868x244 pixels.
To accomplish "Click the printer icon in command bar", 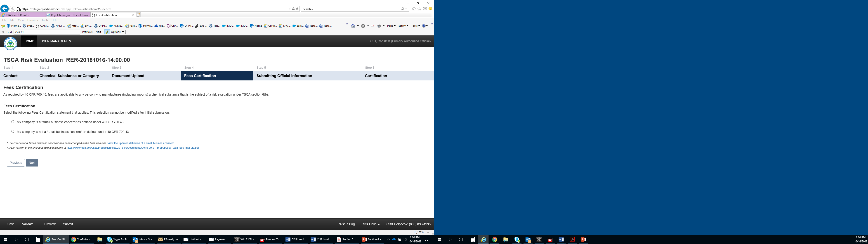I will [x=379, y=26].
